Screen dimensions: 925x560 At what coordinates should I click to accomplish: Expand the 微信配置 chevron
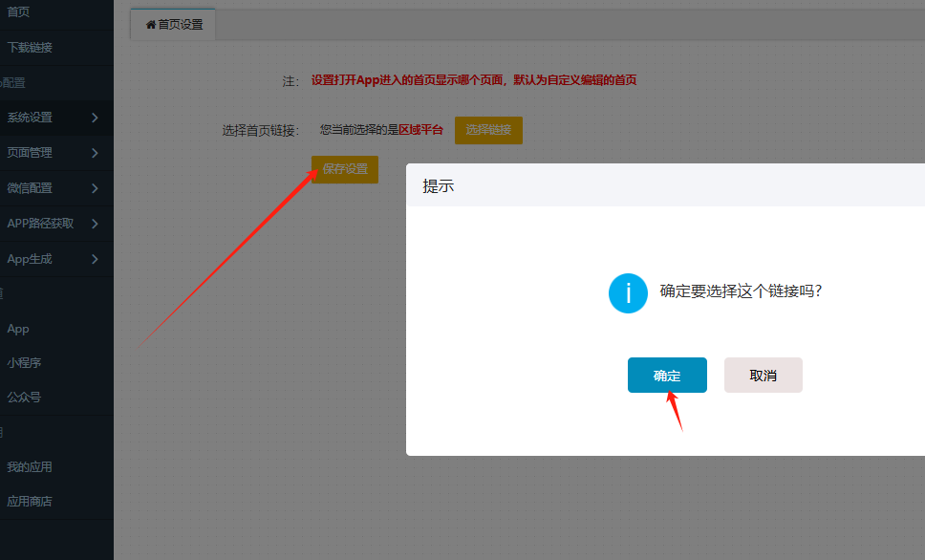pyautogui.click(x=95, y=188)
